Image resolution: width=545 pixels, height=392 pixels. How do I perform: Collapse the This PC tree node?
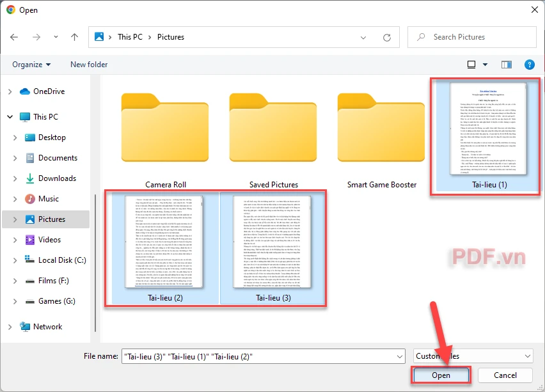click(x=10, y=117)
